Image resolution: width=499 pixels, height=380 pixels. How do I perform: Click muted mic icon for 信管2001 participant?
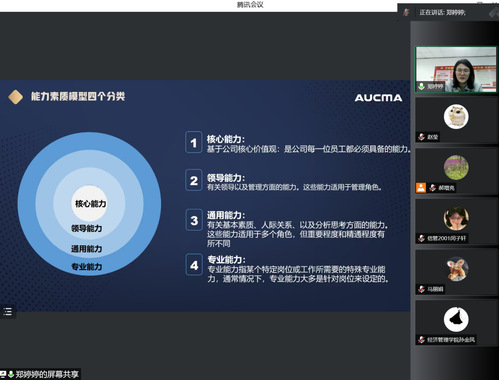pos(421,238)
